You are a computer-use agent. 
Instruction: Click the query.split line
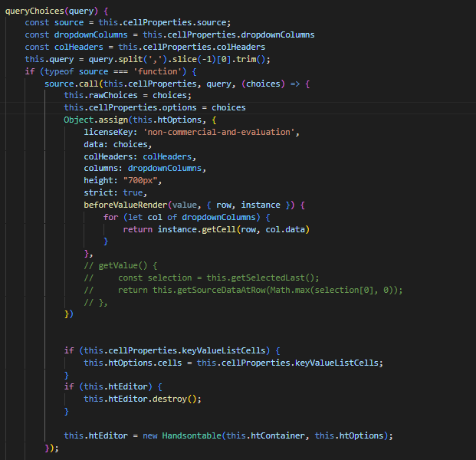point(147,59)
